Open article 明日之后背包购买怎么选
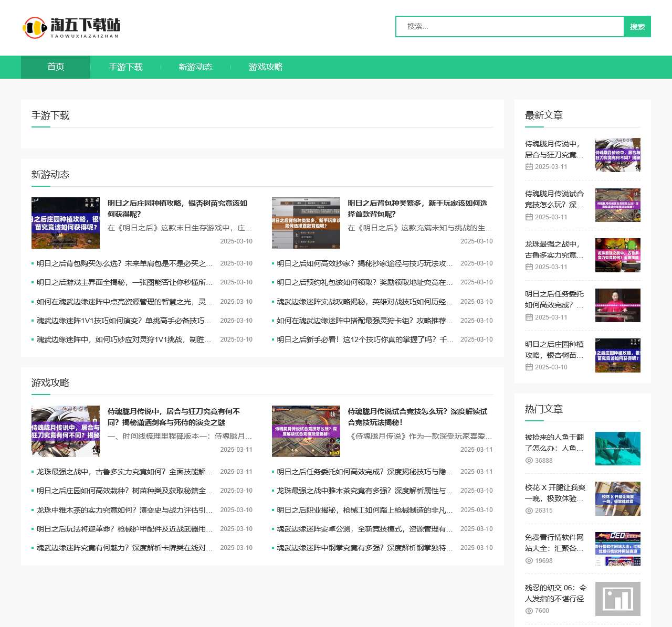 tap(124, 263)
